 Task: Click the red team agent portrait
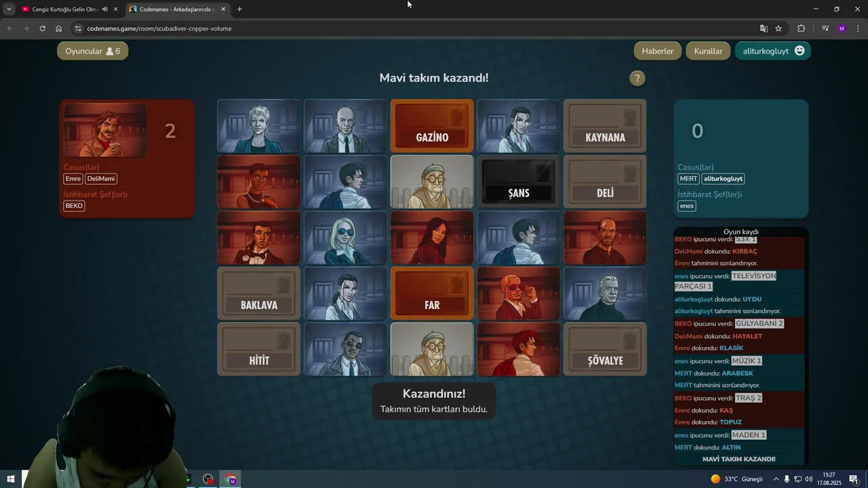pyautogui.click(x=105, y=130)
